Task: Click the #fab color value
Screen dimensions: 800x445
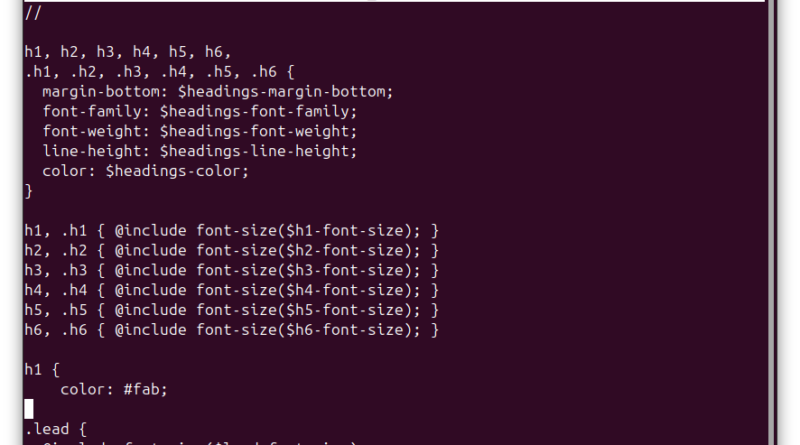Action: [141, 389]
